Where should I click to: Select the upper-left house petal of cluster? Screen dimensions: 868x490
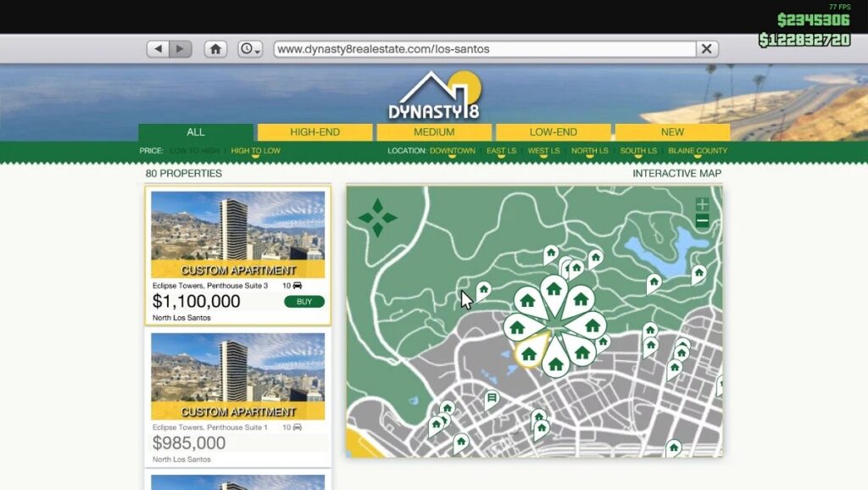(x=527, y=301)
